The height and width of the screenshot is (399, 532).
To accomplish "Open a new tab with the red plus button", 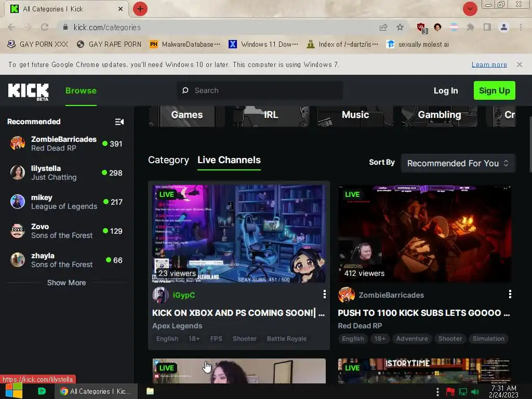I will 140,9.
